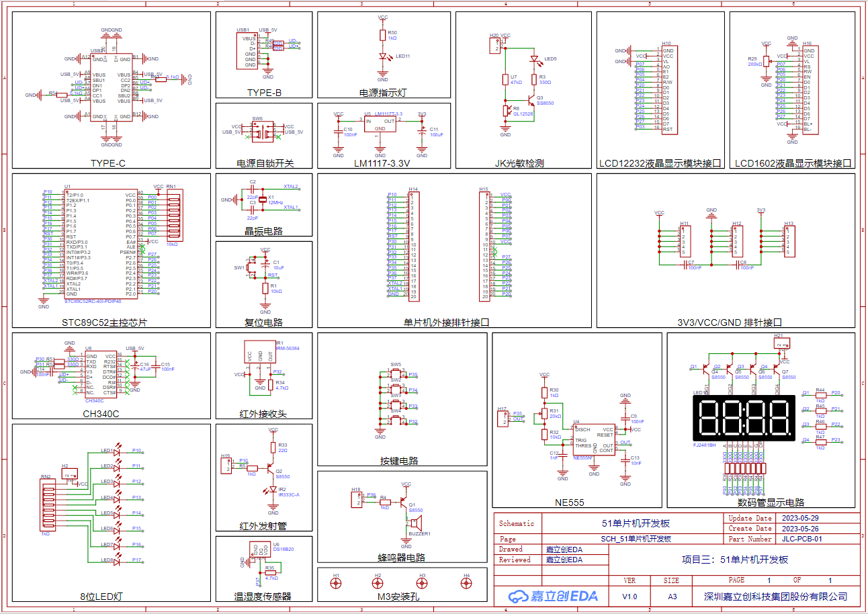Click the "按键电路" block title
This screenshot has width=868, height=614.
[400, 461]
